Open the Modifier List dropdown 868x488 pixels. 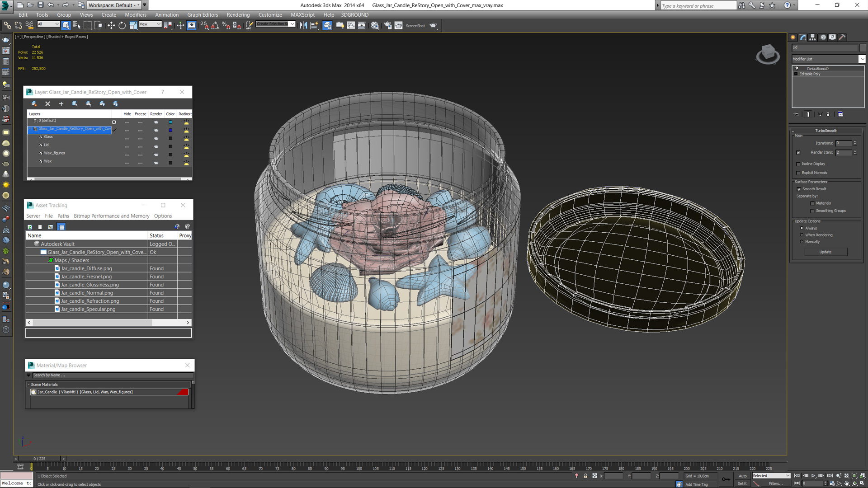862,59
